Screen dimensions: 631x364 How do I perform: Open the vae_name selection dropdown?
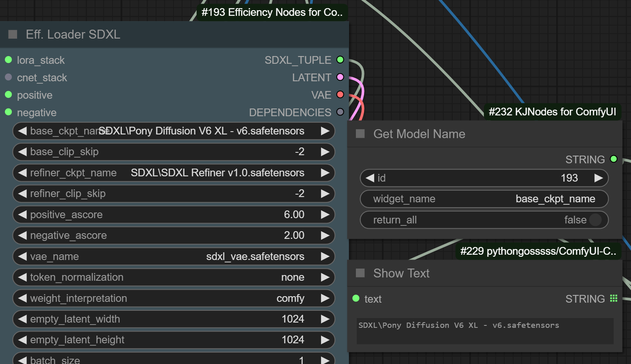click(x=174, y=256)
